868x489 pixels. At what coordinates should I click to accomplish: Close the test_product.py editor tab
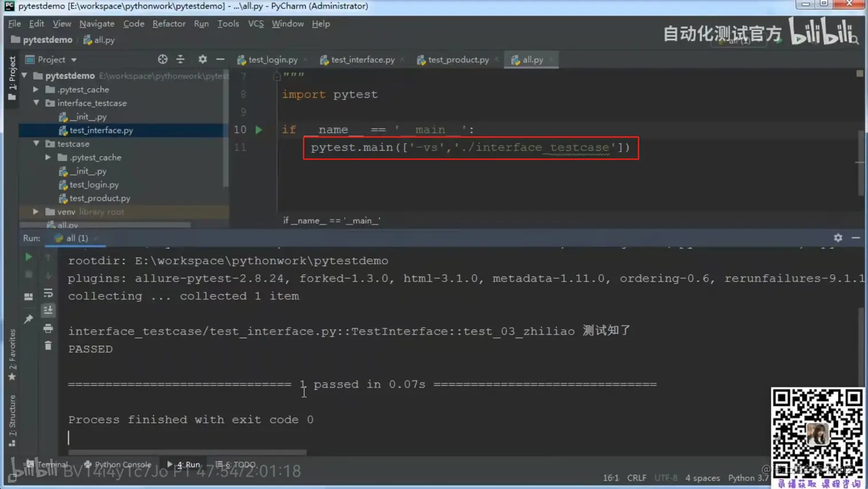click(x=497, y=60)
